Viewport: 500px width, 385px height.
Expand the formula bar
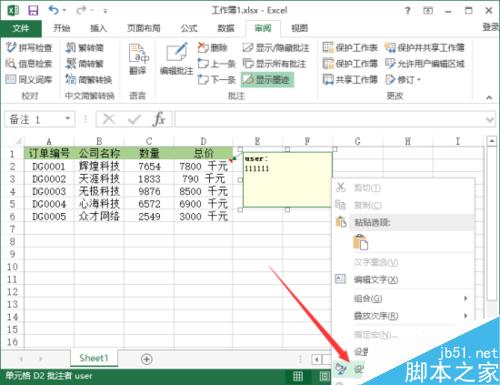pos(490,119)
